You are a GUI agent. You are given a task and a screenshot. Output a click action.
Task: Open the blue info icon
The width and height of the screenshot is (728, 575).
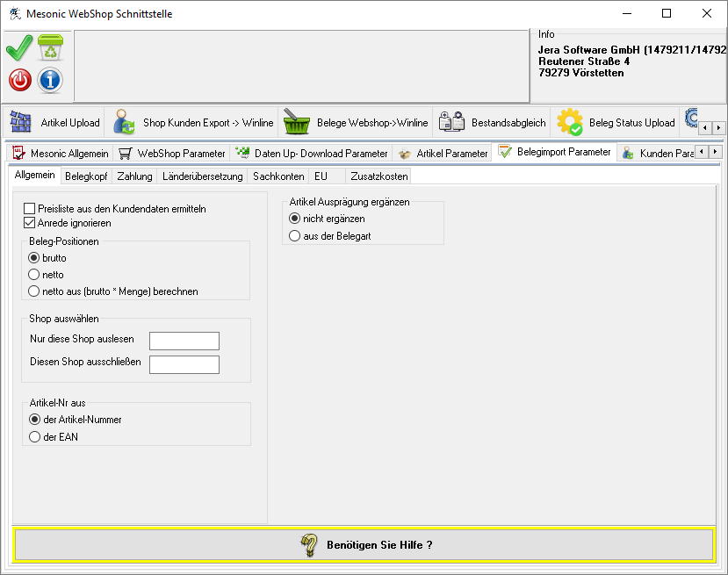(x=50, y=80)
